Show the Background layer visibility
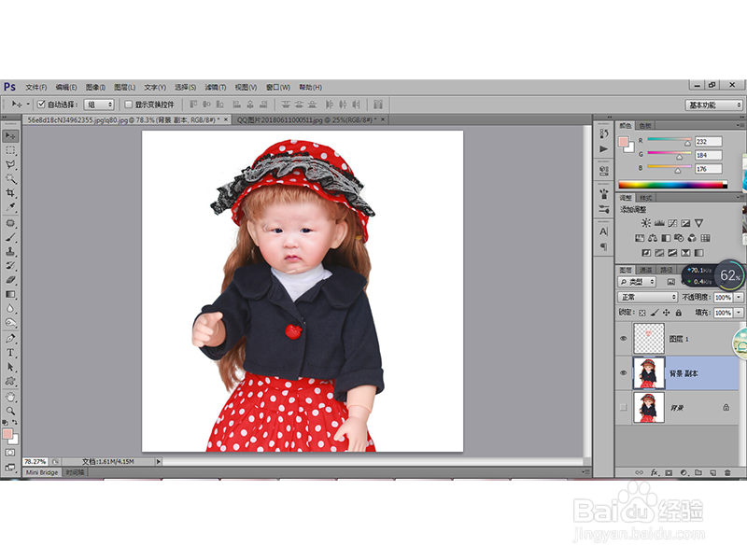The width and height of the screenshot is (747, 560). pos(623,407)
